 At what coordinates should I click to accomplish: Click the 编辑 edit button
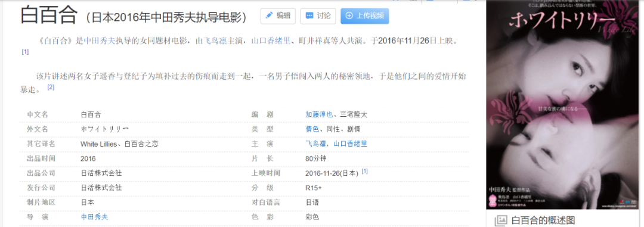(x=278, y=16)
